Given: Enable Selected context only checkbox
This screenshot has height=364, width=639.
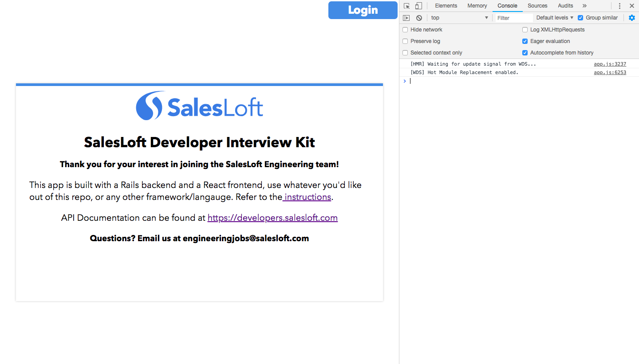Looking at the screenshot, I should (405, 53).
